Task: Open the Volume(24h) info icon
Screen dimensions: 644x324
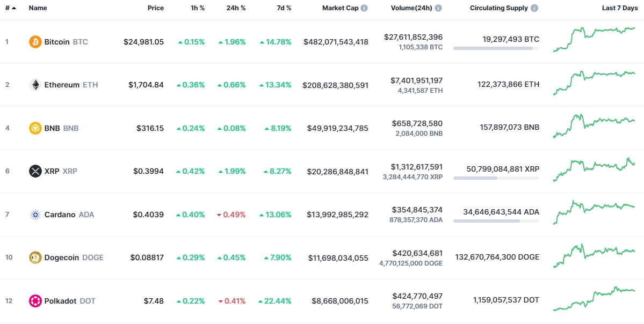Action: click(x=439, y=8)
